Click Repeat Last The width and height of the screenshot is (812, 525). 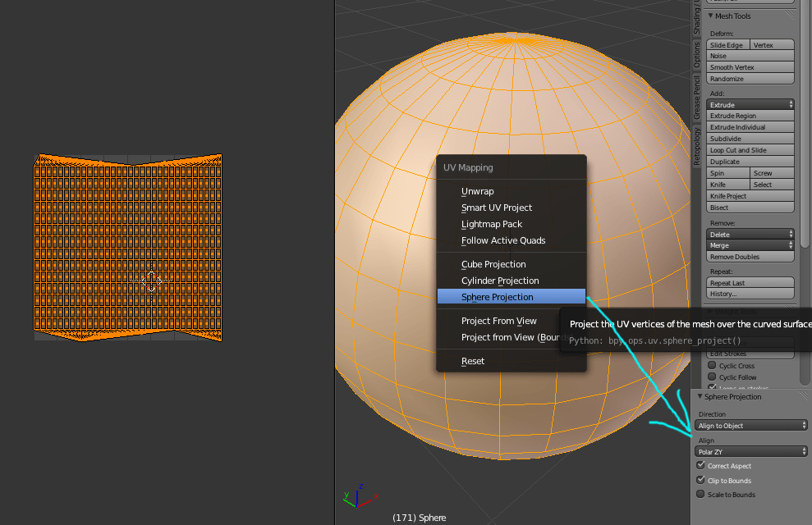[749, 282]
